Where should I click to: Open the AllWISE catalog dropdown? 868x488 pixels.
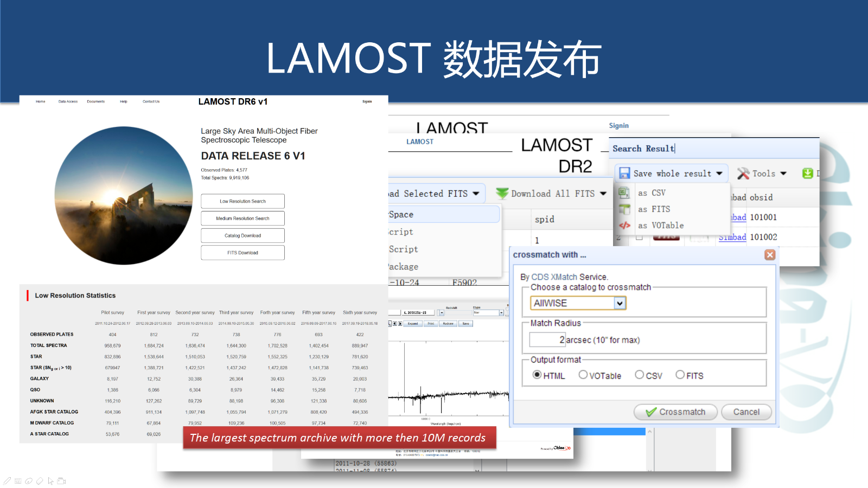[x=620, y=303]
